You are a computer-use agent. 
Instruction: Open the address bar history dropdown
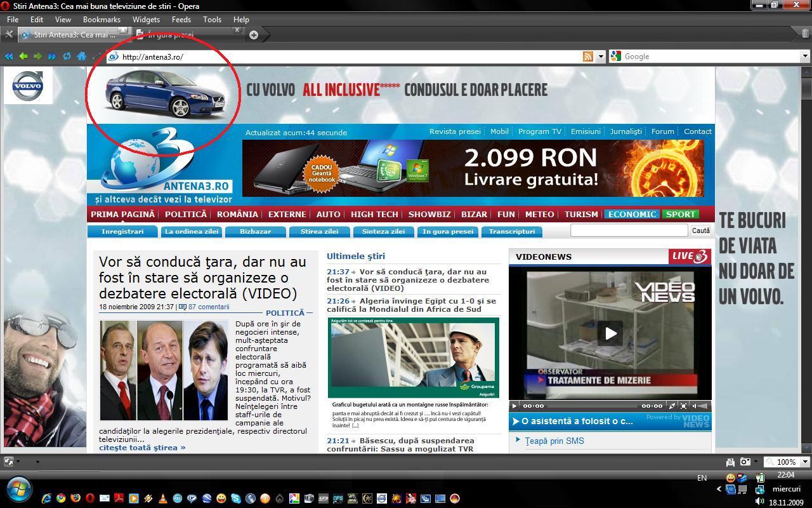click(601, 57)
